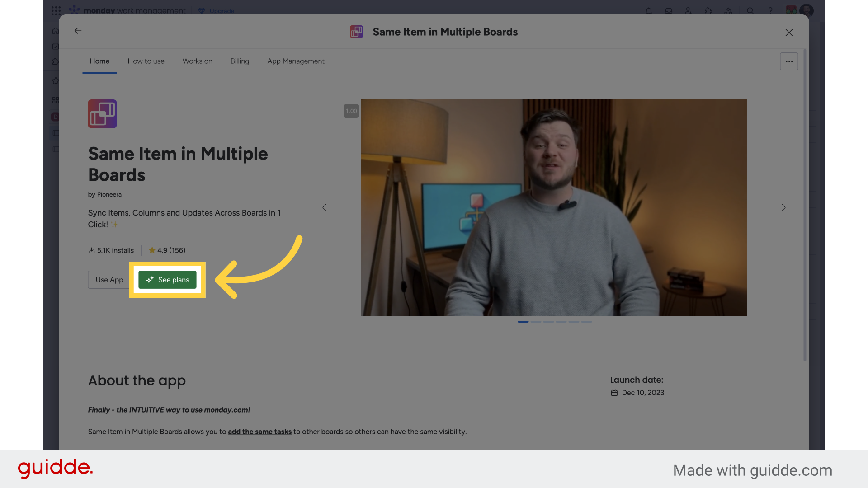This screenshot has height=488, width=868.
Task: Open search with the magnifier icon
Action: pos(750,11)
